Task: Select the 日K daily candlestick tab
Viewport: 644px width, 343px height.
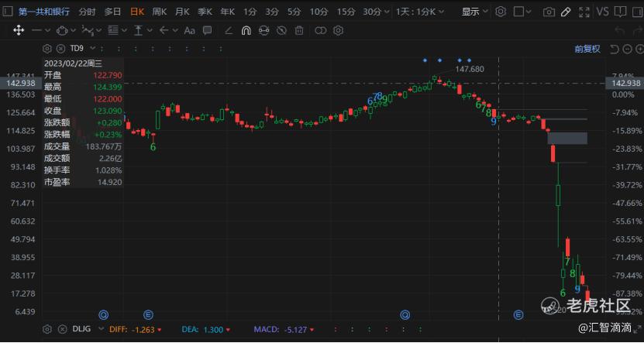Action: pos(137,12)
